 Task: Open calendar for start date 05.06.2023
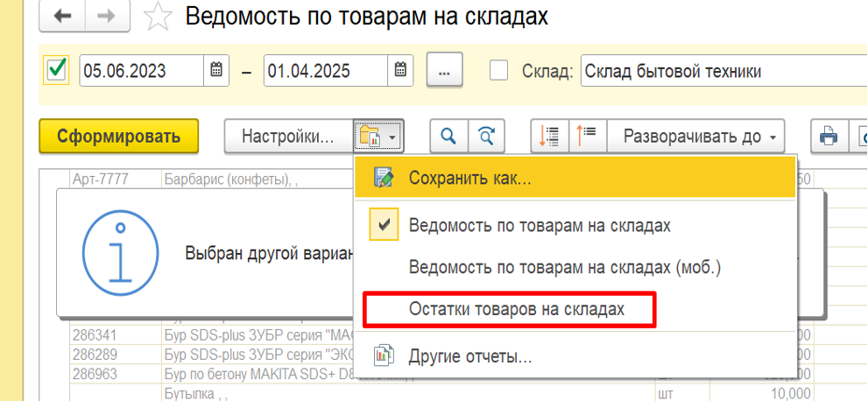click(216, 71)
